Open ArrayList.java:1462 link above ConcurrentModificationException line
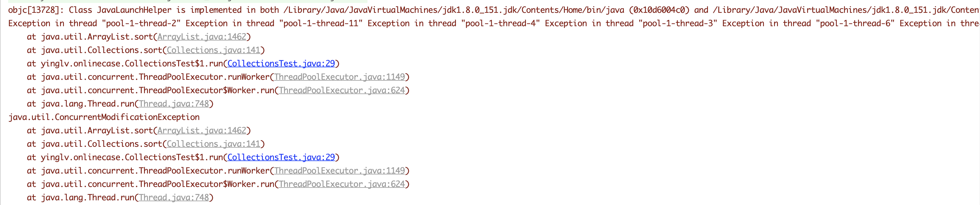980x205 pixels. tap(202, 37)
